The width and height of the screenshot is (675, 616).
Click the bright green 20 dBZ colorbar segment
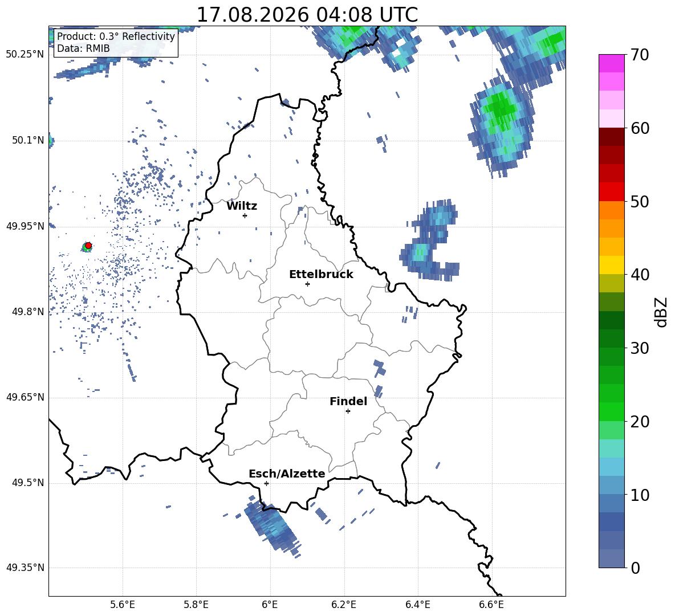(x=611, y=411)
